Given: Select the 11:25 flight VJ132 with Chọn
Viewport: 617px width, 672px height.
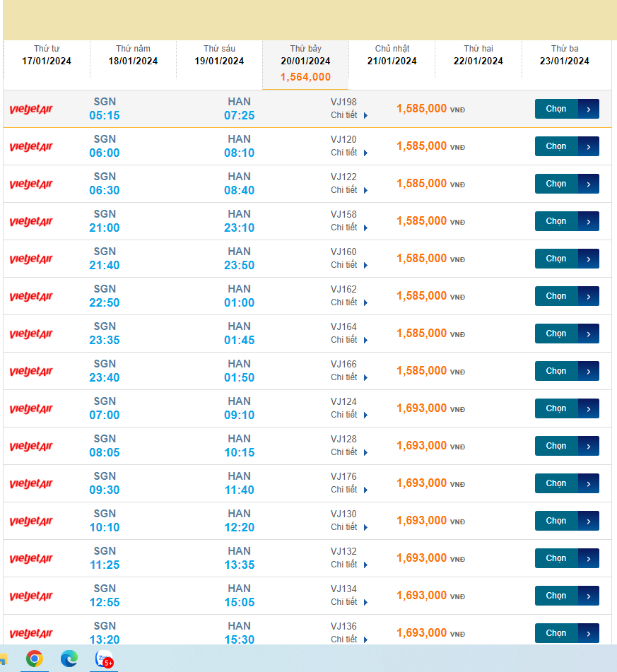Looking at the screenshot, I should click(x=556, y=558).
